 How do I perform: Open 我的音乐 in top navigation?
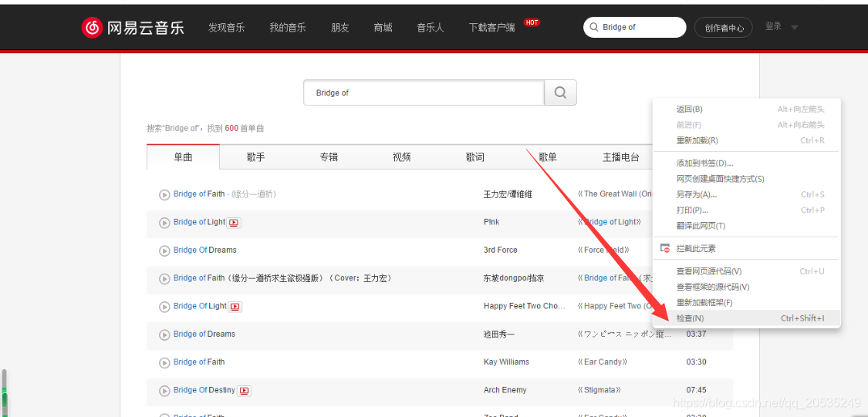pyautogui.click(x=288, y=28)
